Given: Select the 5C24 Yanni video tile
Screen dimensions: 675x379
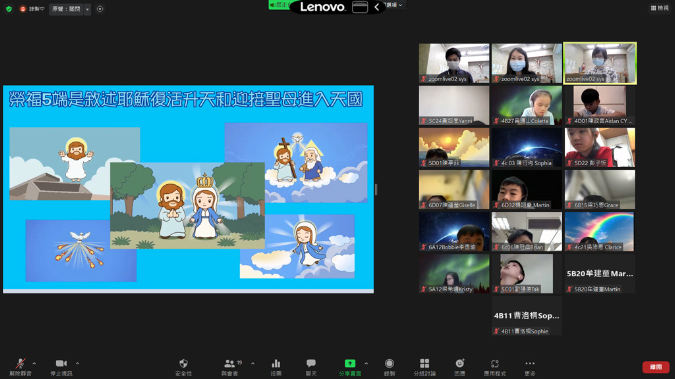Looking at the screenshot, I should point(454,105).
